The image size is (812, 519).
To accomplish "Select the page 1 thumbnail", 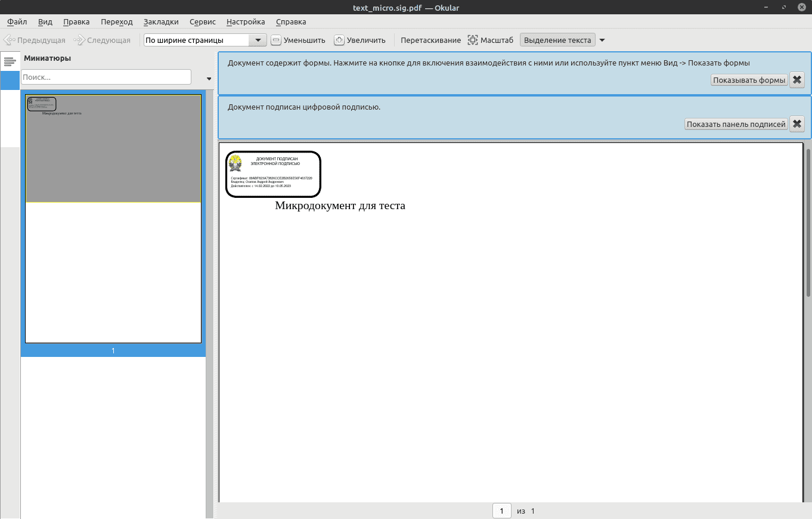I will coord(113,218).
